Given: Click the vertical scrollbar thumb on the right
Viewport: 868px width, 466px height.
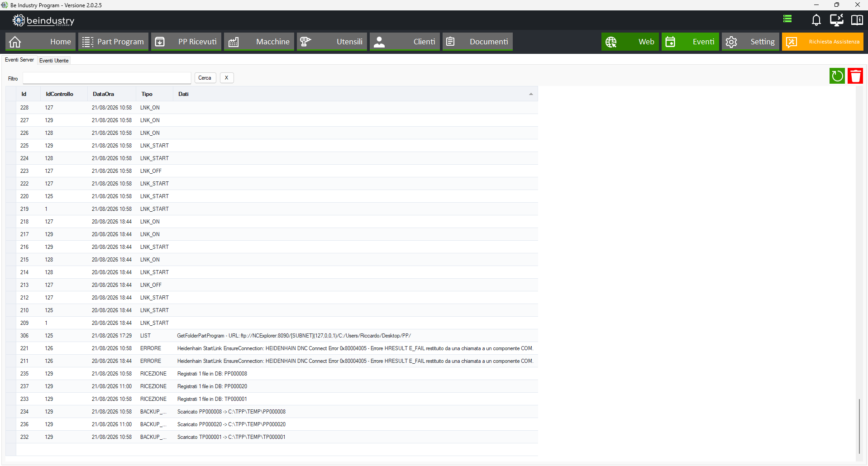Looking at the screenshot, I should coord(859,426).
